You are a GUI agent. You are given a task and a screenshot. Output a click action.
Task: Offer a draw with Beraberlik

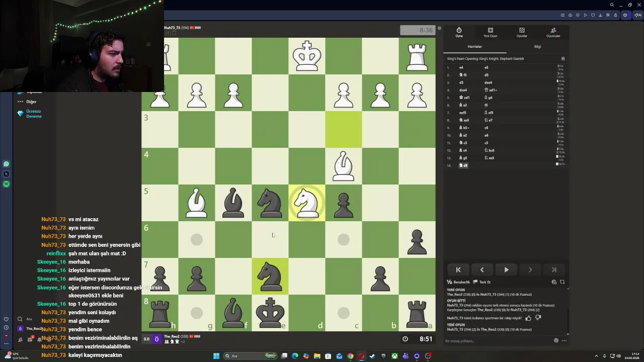[x=458, y=282]
